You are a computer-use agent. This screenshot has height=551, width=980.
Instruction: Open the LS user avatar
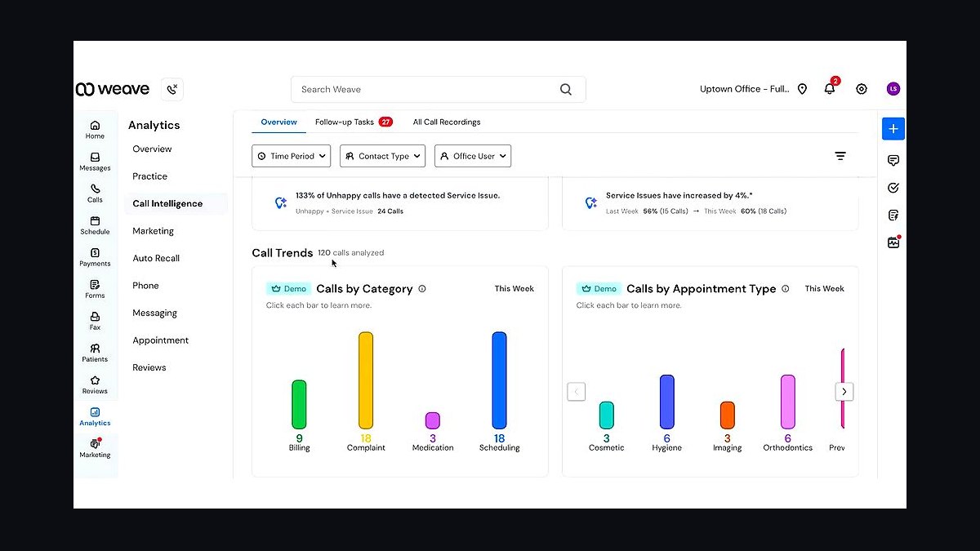coord(893,89)
